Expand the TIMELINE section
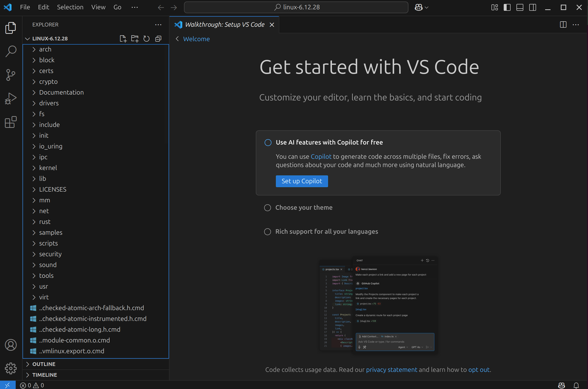The image size is (588, 389). point(96,375)
